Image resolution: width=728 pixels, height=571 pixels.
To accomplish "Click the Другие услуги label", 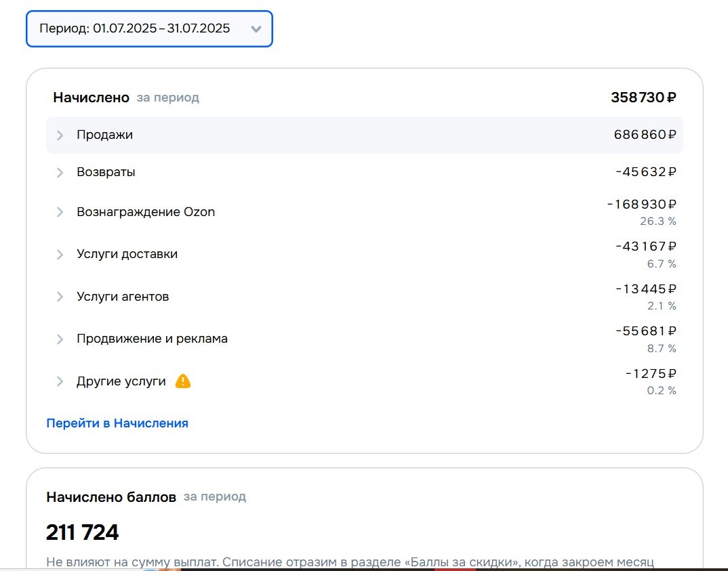I will [121, 381].
